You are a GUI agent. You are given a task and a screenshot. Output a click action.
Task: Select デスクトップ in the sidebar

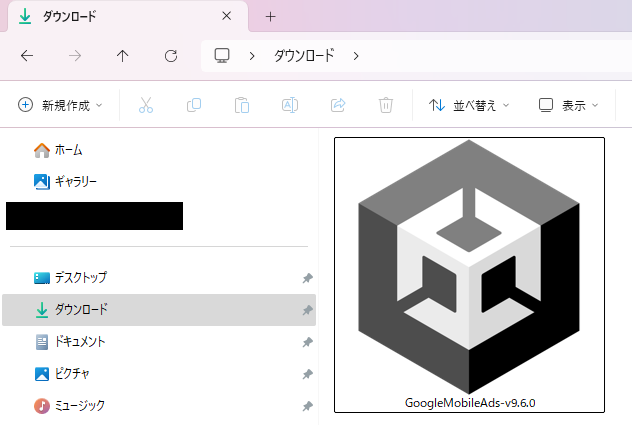pyautogui.click(x=159, y=277)
